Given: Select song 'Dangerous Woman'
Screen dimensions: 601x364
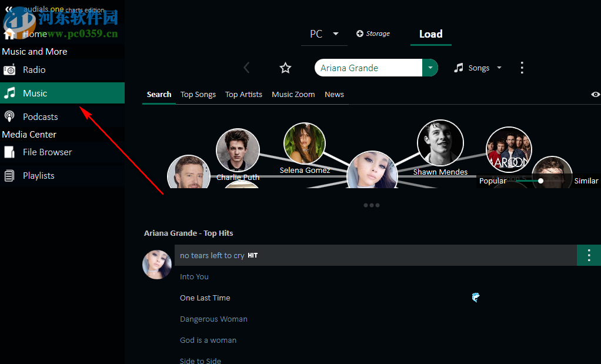Looking at the screenshot, I should pos(213,319).
